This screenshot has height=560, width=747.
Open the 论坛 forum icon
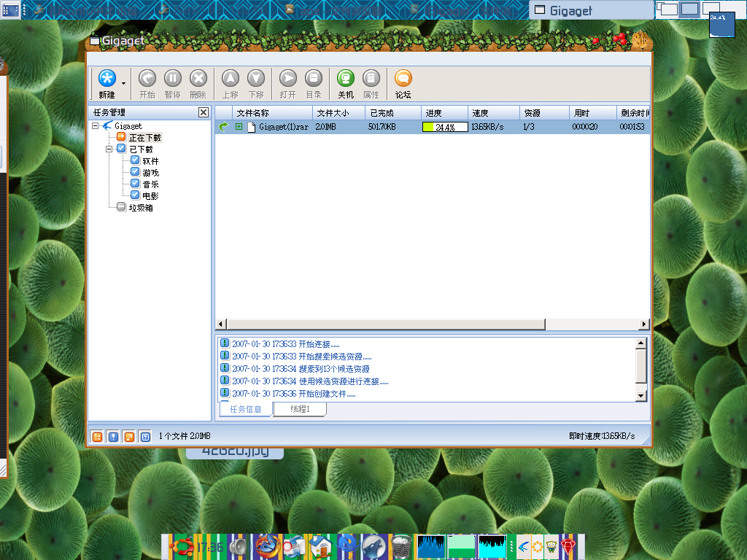(x=403, y=79)
